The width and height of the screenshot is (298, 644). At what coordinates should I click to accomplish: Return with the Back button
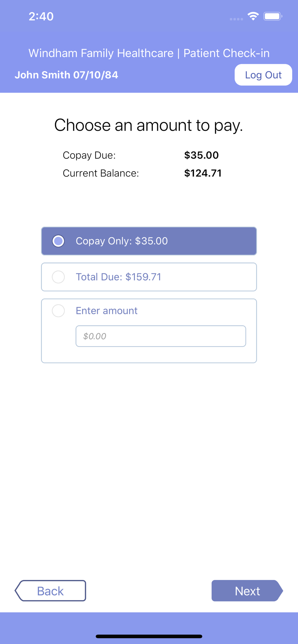pyautogui.click(x=51, y=591)
